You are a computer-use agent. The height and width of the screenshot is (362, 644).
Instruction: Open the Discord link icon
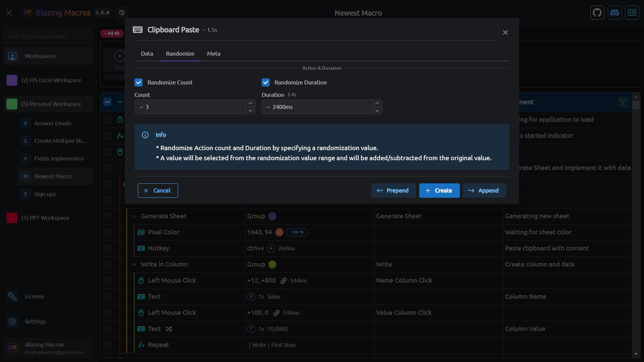pos(614,13)
